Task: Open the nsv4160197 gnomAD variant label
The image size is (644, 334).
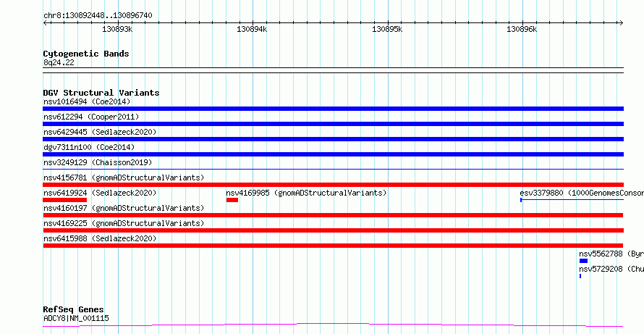Action: pos(124,208)
